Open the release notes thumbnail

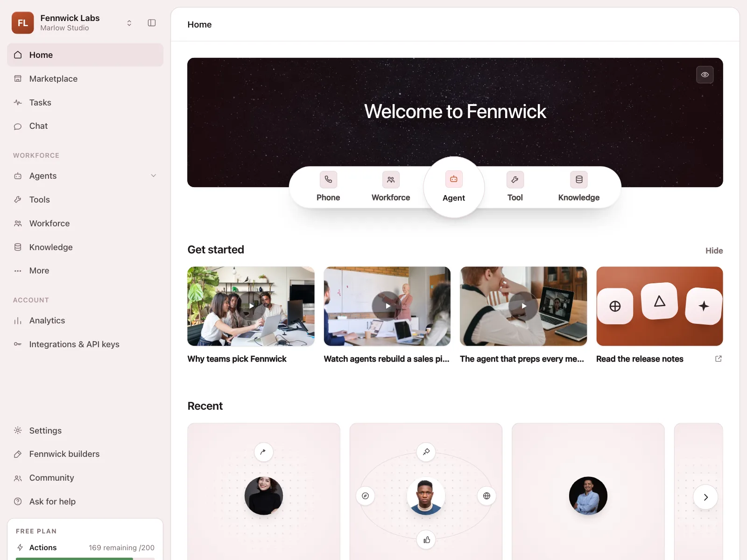660,306
